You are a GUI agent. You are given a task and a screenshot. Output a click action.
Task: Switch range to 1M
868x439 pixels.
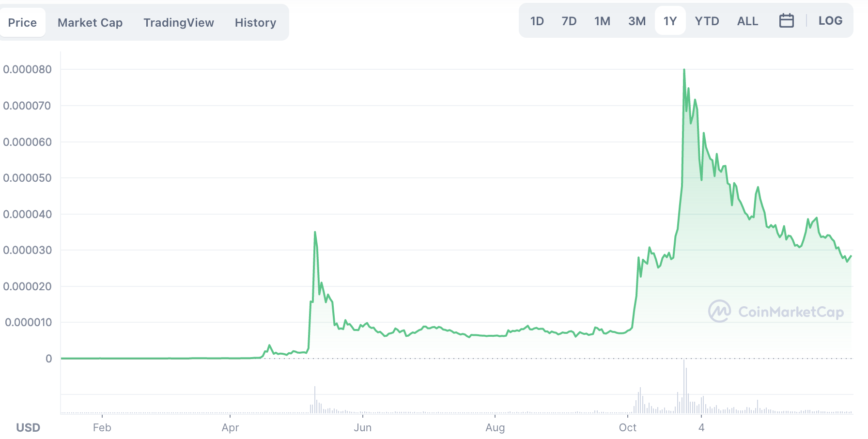[x=602, y=21]
